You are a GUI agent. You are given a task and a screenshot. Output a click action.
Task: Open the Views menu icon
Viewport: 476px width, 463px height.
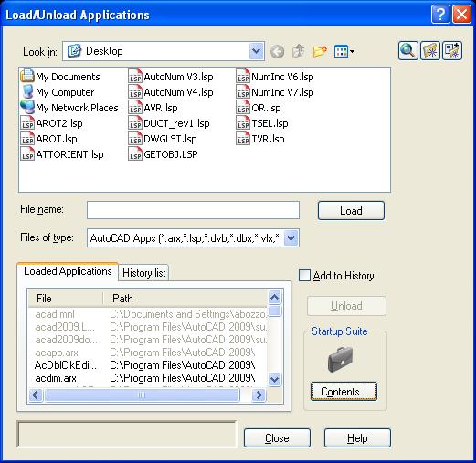[344, 51]
